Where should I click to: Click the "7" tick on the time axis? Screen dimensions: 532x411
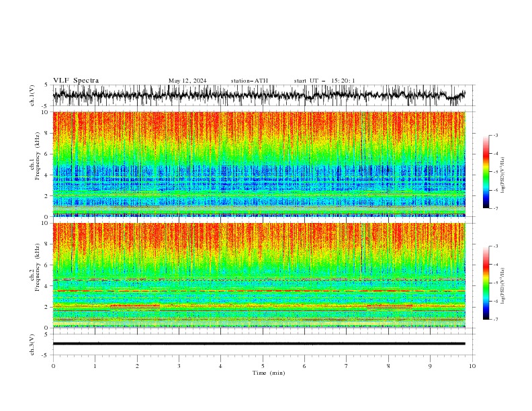(347, 366)
